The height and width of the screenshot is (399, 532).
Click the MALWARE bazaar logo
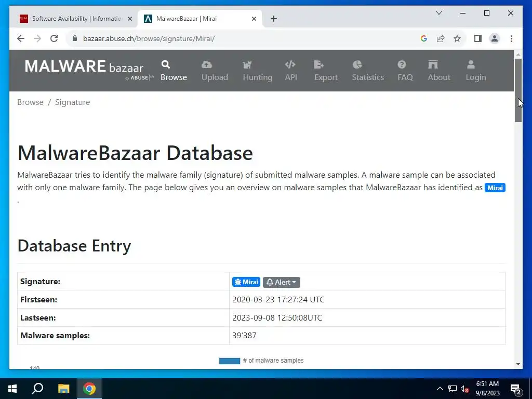pyautogui.click(x=89, y=70)
